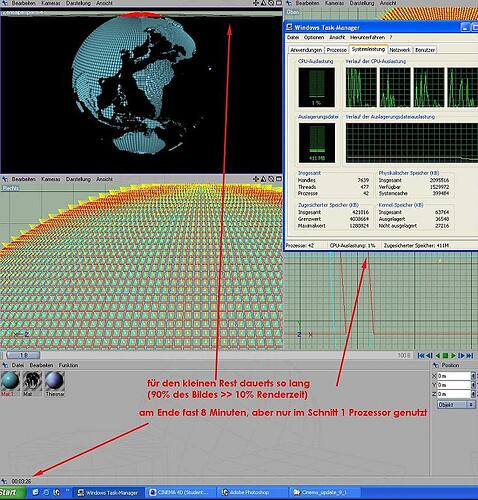Screen dimensions: 478x500
Task: Jump to end of animation button
Action: pos(470,356)
